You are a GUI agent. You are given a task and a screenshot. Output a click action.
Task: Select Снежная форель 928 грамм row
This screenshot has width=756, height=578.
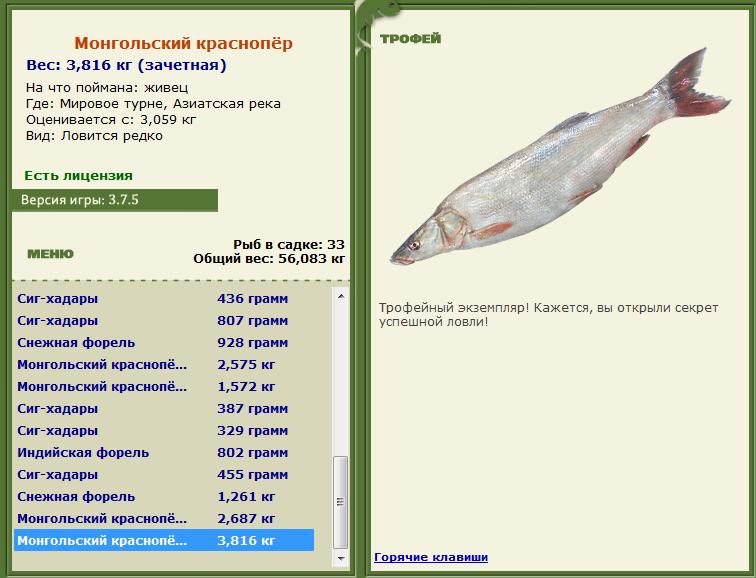tap(164, 343)
